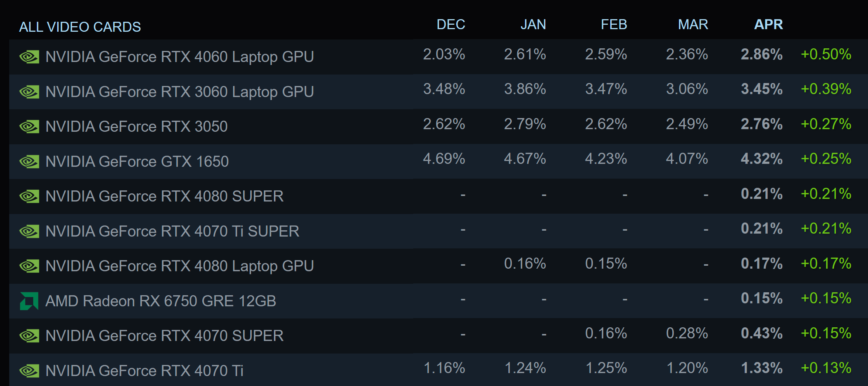
Task: Select the APR column header
Action: pos(768,24)
